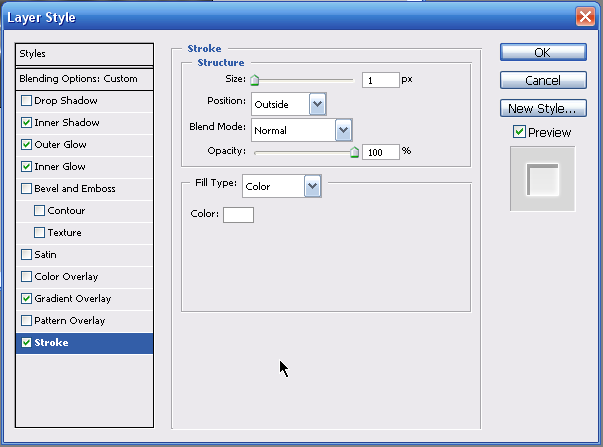Close the Layer Style dialog

pyautogui.click(x=585, y=17)
